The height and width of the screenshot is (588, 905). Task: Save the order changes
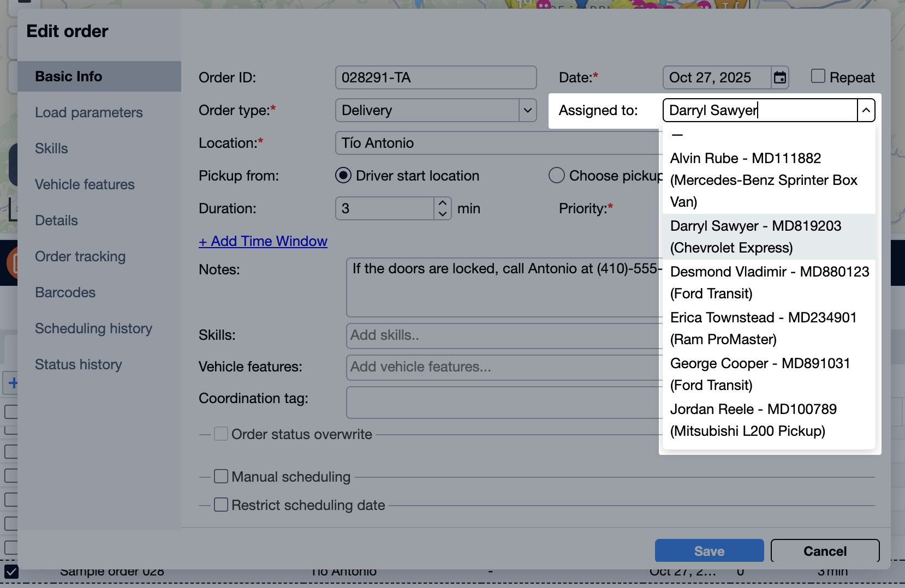pyautogui.click(x=709, y=550)
